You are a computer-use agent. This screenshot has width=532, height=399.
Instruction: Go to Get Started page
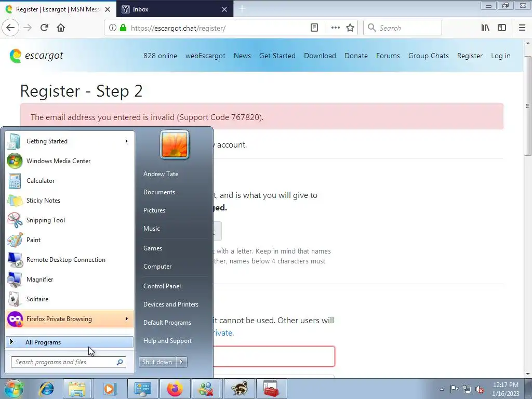[277, 56]
